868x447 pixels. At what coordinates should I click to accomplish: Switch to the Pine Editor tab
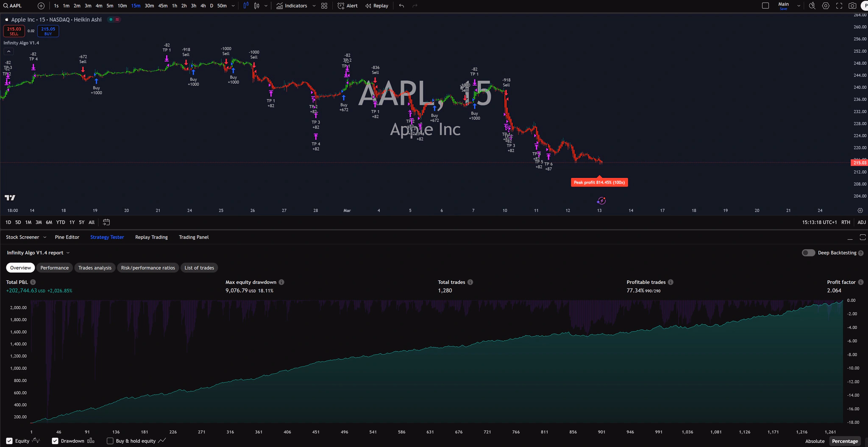[67, 237]
